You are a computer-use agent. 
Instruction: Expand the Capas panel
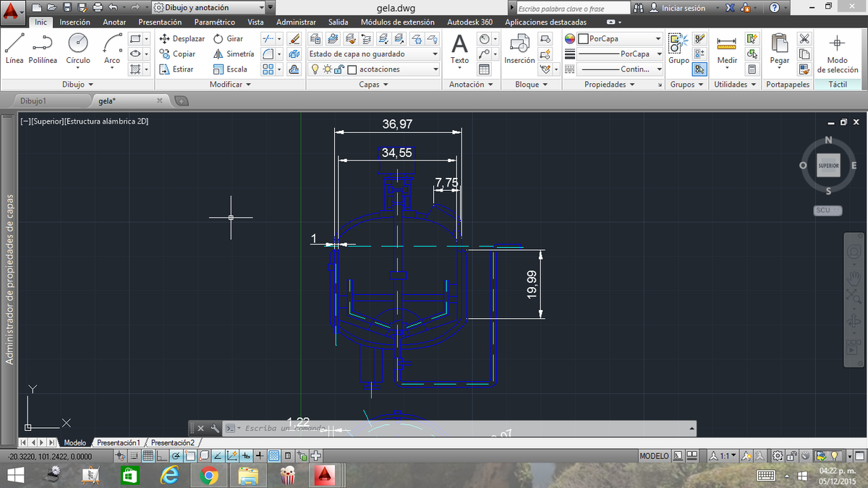(373, 85)
